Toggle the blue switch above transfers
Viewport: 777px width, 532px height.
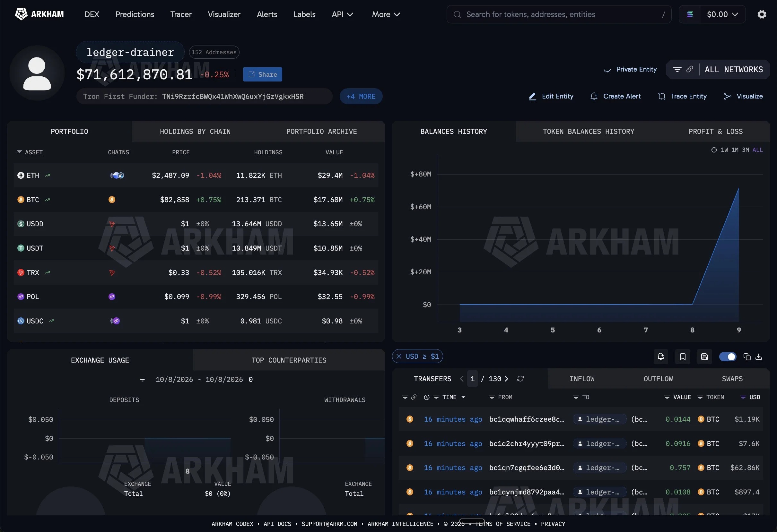[728, 356]
